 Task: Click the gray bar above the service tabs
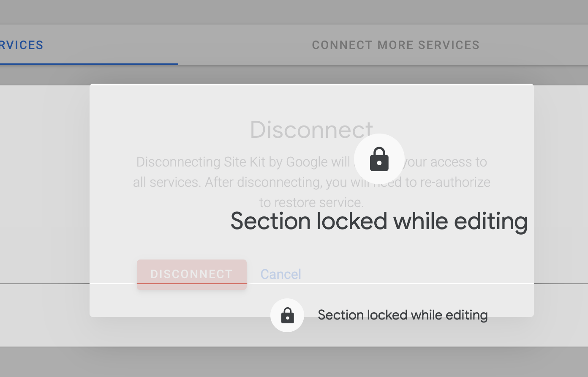pos(294,11)
